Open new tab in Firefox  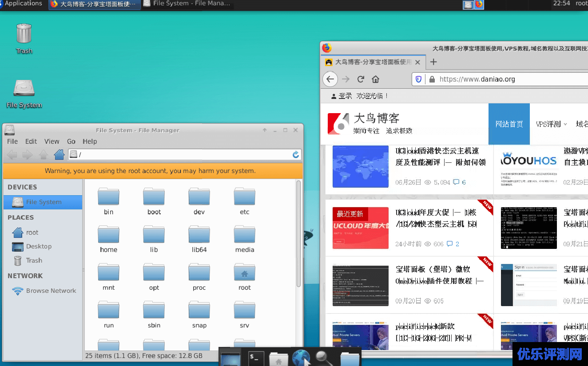click(434, 62)
